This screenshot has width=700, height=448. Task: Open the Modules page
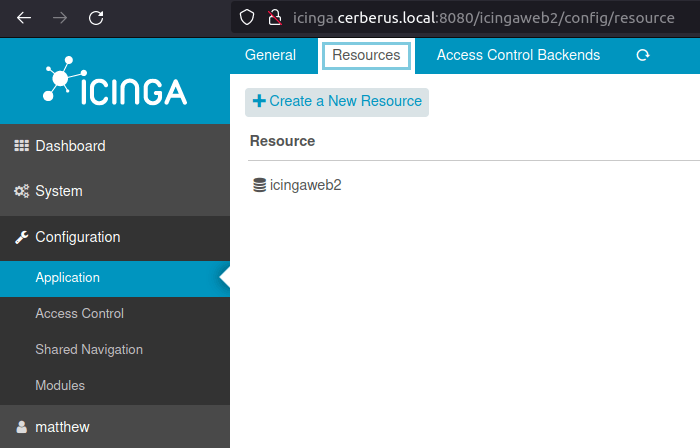115,386
